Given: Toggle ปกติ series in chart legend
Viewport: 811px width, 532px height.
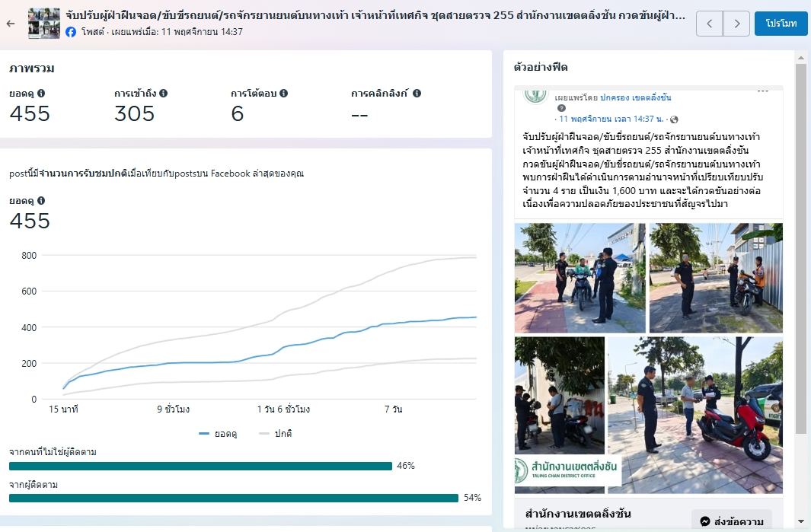Looking at the screenshot, I should [275, 434].
